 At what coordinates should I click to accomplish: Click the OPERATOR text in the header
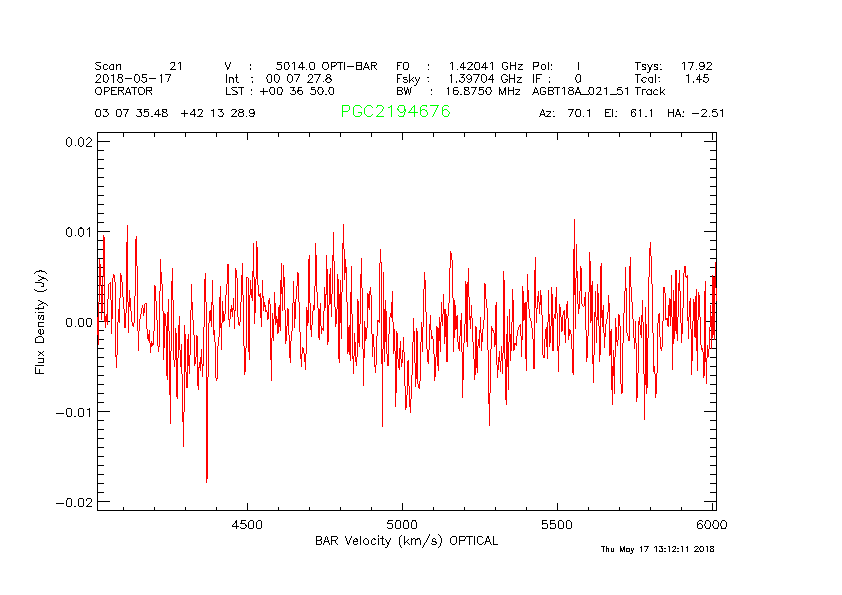(x=124, y=90)
